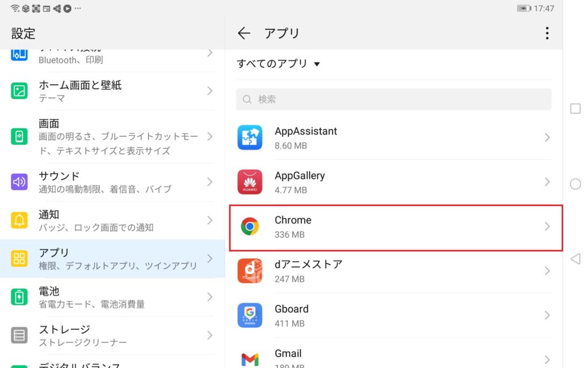
Task: Tap the device connection icon above ホーム画面
Action: 19,55
